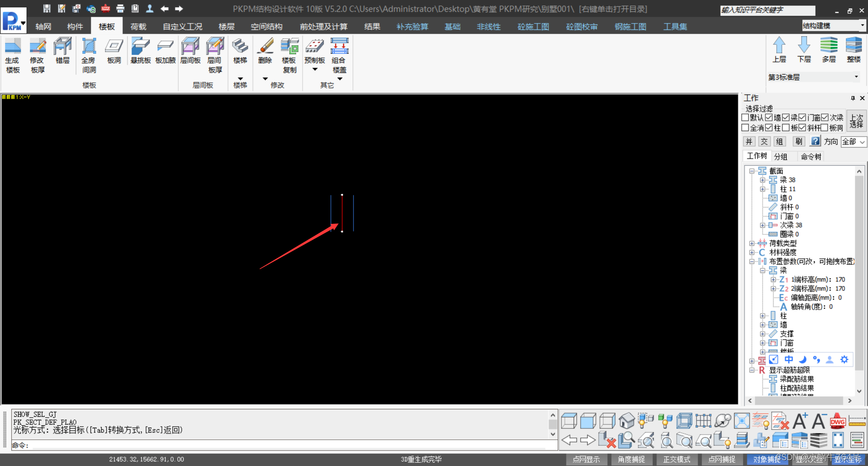
Task: Expand the 次梁 38 tree node
Action: click(763, 225)
